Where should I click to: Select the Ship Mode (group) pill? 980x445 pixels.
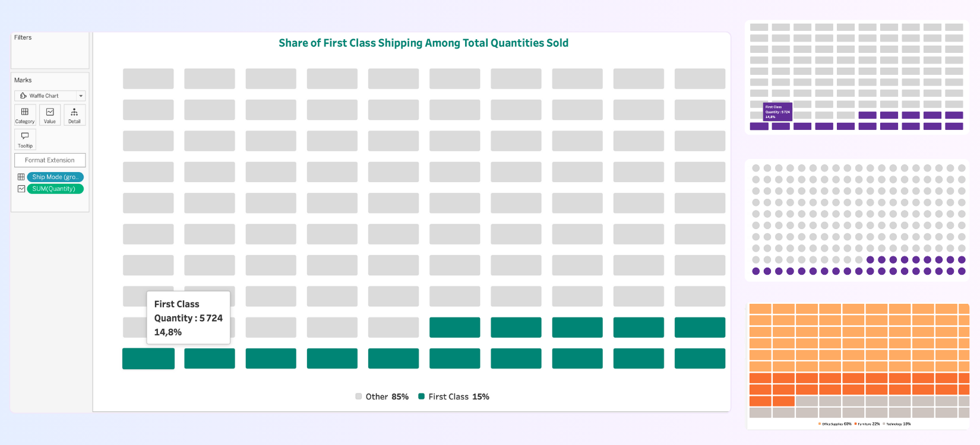[x=55, y=177]
